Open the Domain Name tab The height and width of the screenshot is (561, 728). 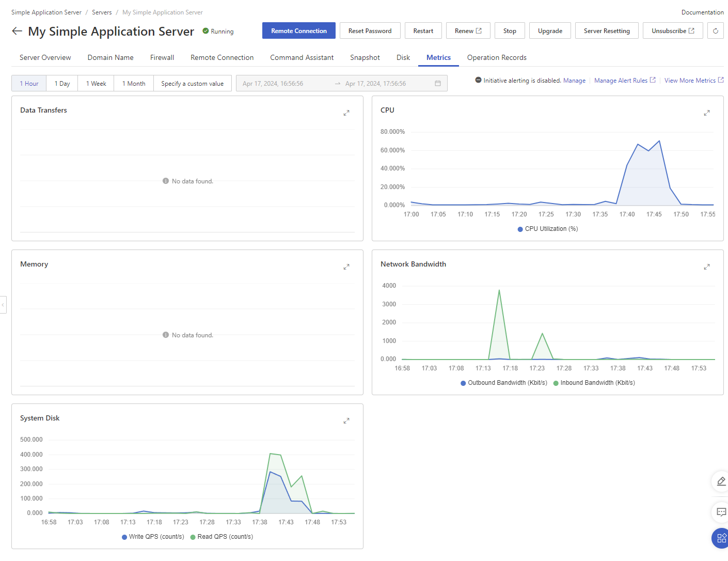coord(110,57)
